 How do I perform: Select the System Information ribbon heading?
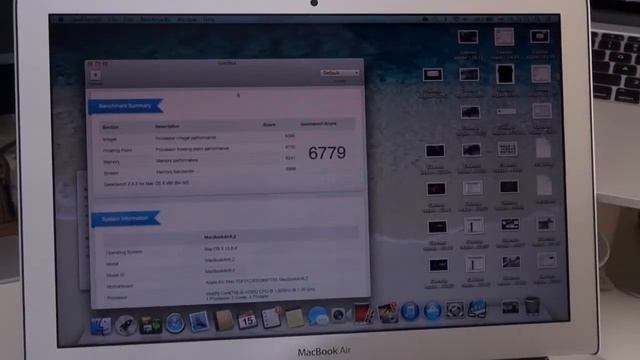[126, 219]
